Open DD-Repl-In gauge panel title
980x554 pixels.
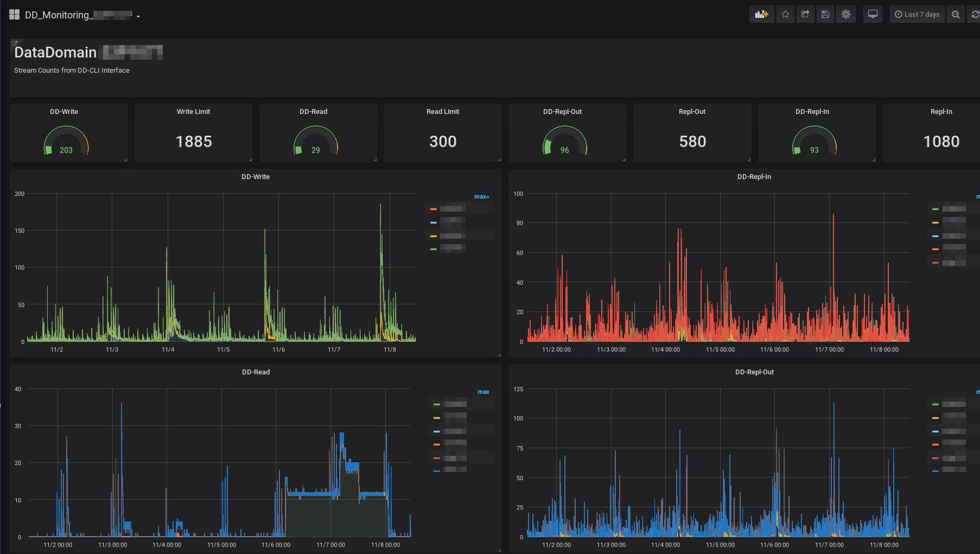pyautogui.click(x=812, y=112)
